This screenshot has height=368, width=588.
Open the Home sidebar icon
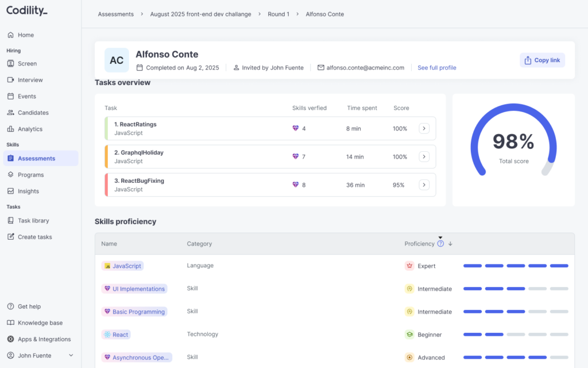tap(10, 35)
